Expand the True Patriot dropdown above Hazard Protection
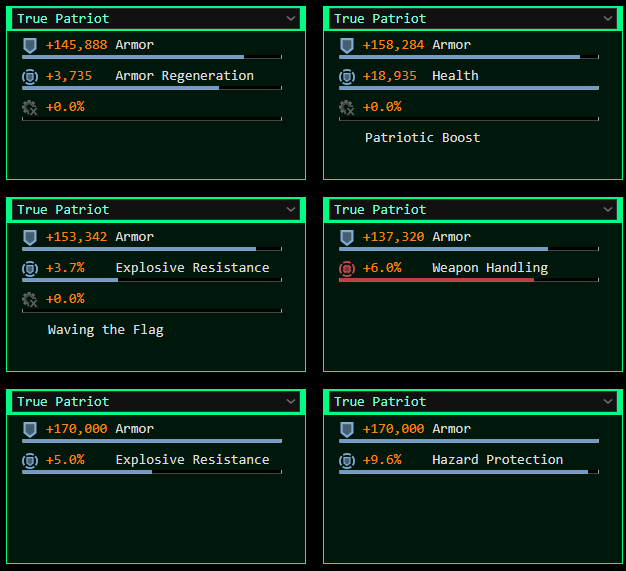Screen dimensions: 626x571 click(608, 402)
